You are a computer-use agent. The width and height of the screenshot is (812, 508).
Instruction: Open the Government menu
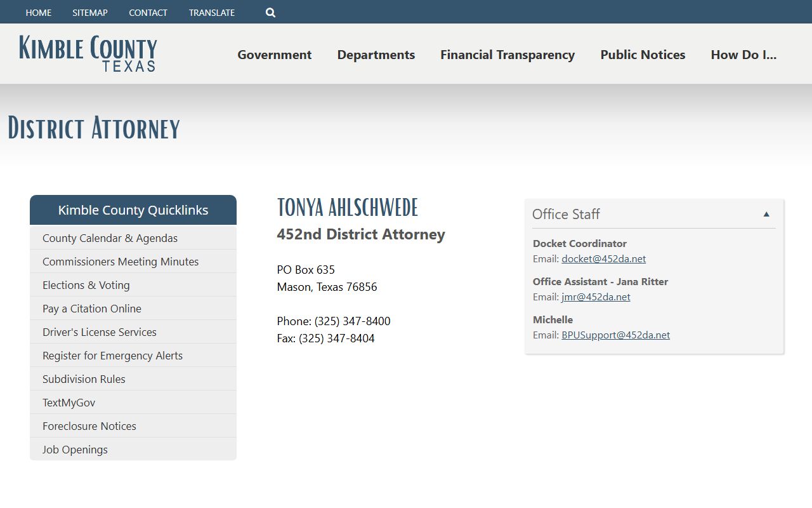275,55
